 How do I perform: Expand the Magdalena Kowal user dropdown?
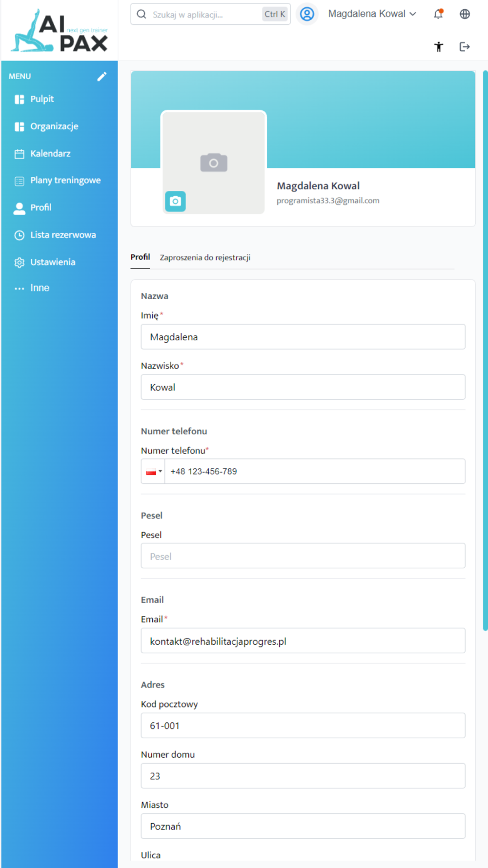(372, 14)
